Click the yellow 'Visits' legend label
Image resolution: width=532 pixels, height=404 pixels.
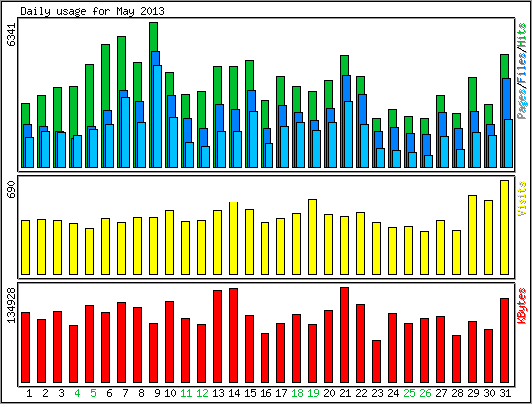[522, 199]
